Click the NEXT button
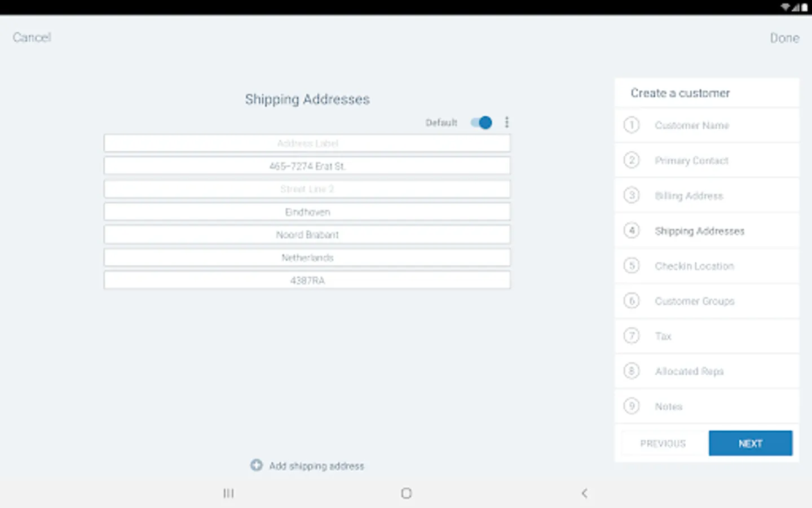812x508 pixels. tap(751, 443)
